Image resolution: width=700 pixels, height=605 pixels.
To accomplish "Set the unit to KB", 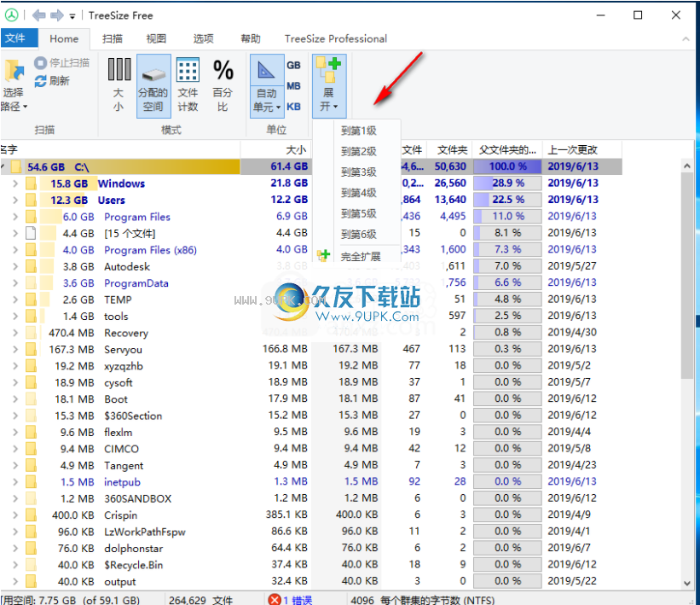I will click(x=293, y=107).
